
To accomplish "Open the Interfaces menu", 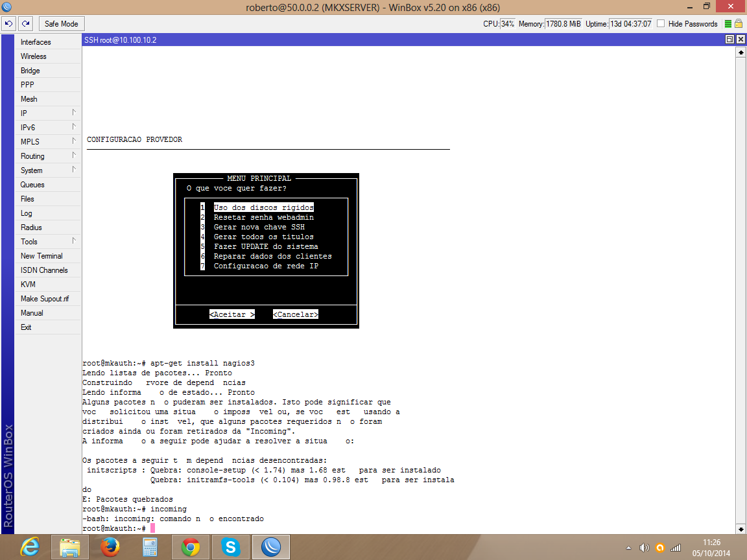I will pos(47,42).
